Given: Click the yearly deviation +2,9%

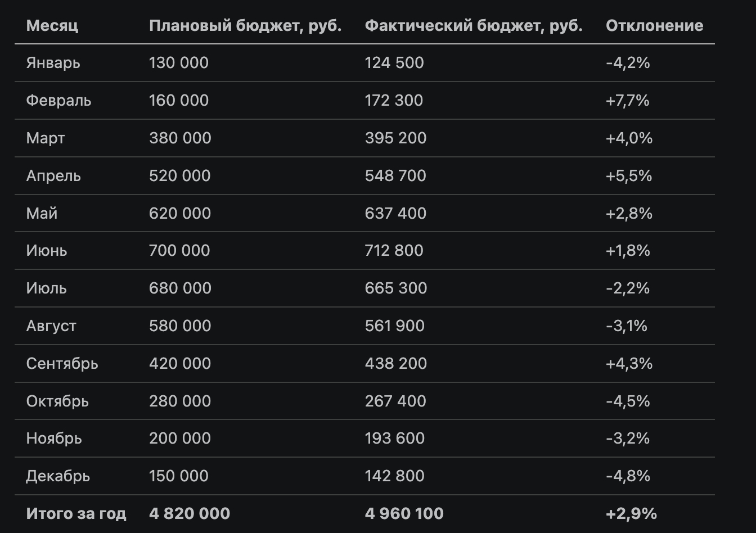Looking at the screenshot, I should pyautogui.click(x=631, y=514).
